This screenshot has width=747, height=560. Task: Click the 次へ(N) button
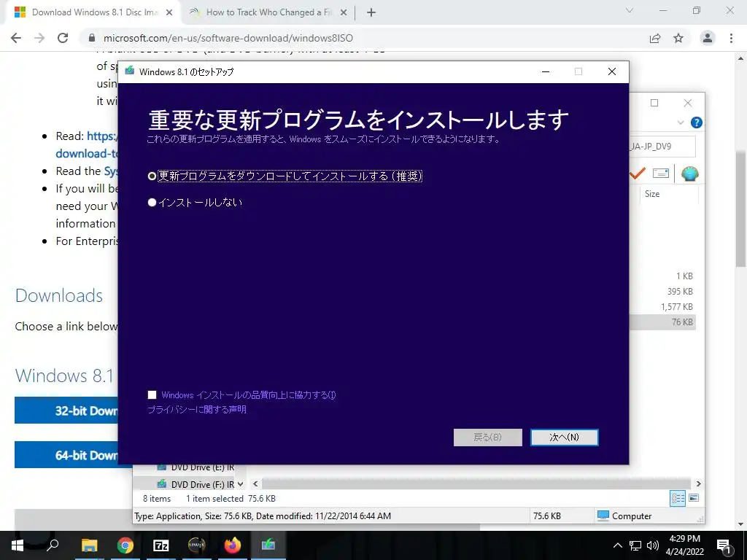pyautogui.click(x=564, y=437)
